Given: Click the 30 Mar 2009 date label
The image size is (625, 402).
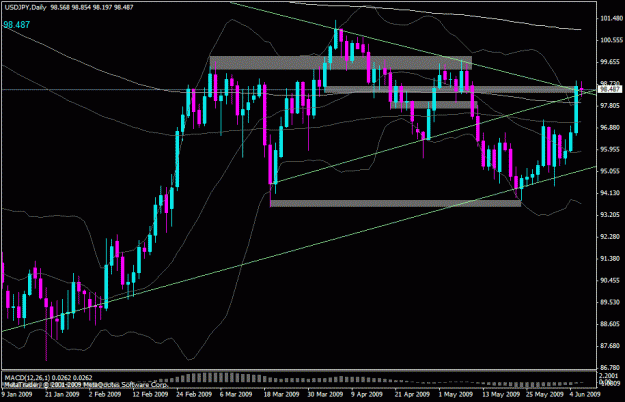Looking at the screenshot, I should click(x=325, y=394).
